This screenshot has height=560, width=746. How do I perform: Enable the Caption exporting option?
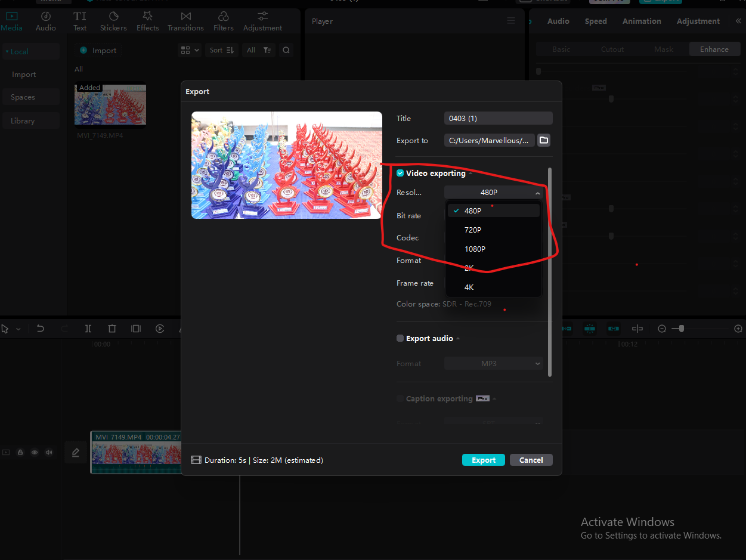(400, 398)
